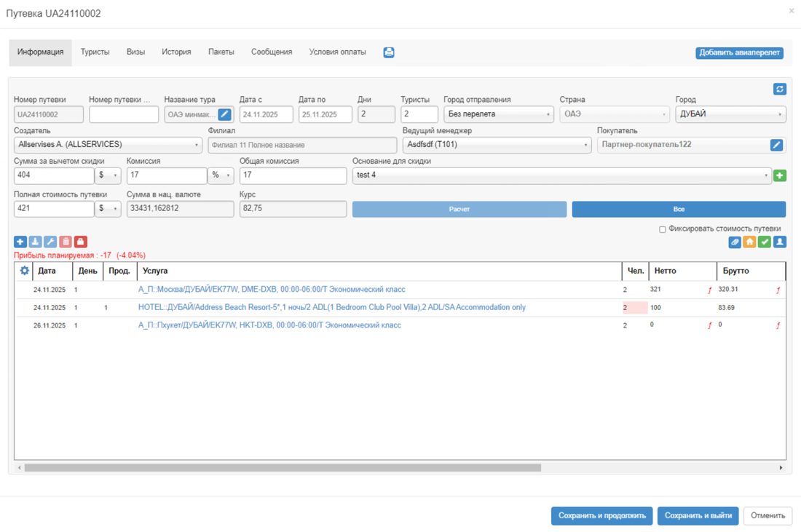Click the blue plus add service icon
Viewport: 801px width, 532px height.
(20, 242)
